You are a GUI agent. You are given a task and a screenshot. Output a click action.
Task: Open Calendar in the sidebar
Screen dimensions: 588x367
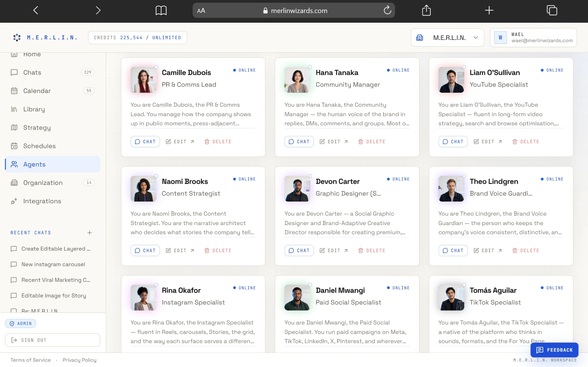click(x=53, y=91)
